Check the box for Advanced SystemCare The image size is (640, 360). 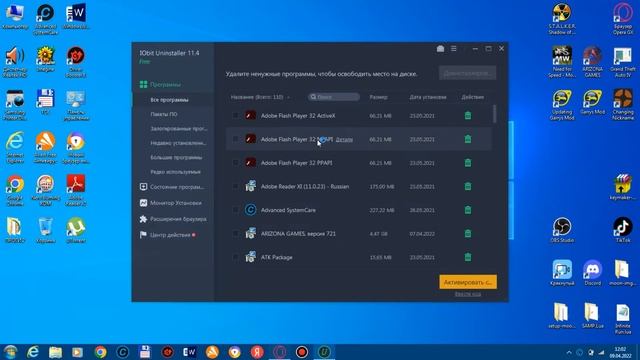[235, 210]
